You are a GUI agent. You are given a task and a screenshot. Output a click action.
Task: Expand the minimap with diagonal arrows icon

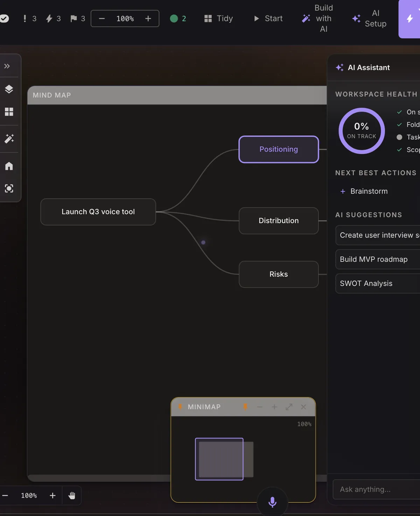click(289, 407)
